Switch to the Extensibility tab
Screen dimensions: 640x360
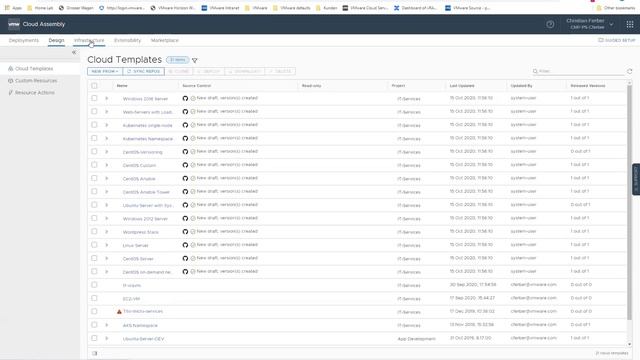point(127,40)
